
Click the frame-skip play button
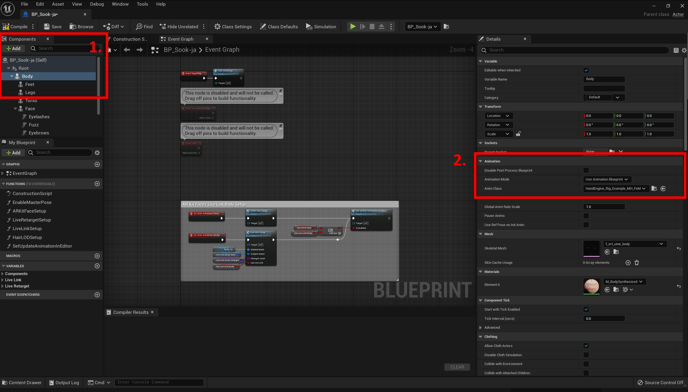point(362,27)
